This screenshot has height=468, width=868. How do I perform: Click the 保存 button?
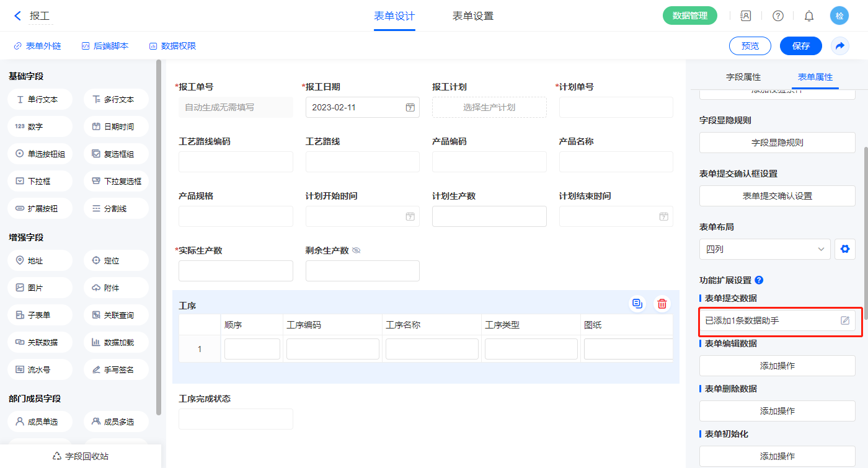[800, 46]
